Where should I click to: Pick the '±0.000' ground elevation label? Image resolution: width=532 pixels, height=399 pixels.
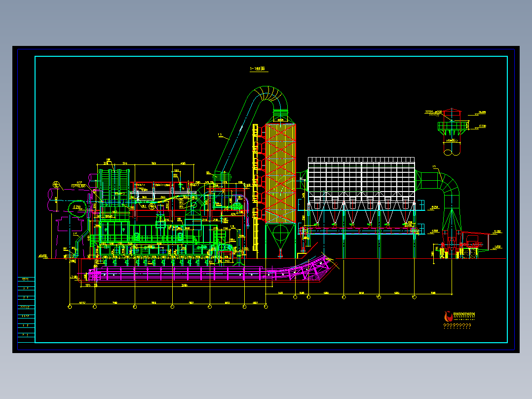(x=43, y=256)
